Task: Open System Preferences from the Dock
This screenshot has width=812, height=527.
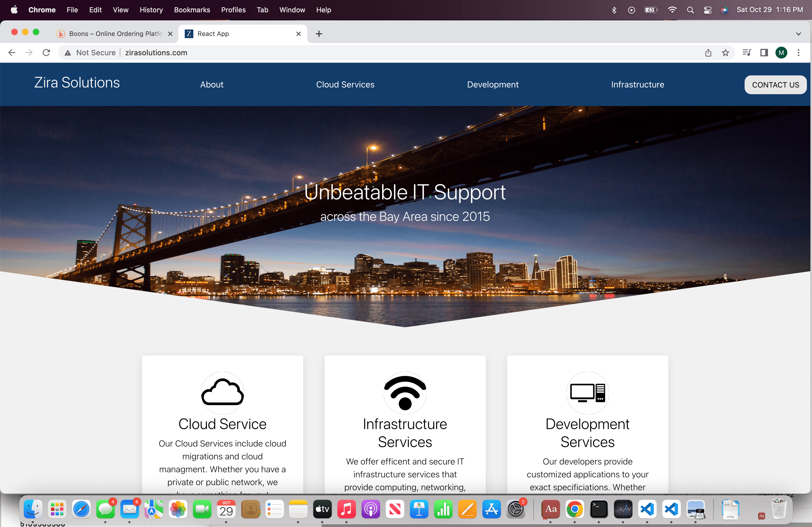Action: [516, 509]
